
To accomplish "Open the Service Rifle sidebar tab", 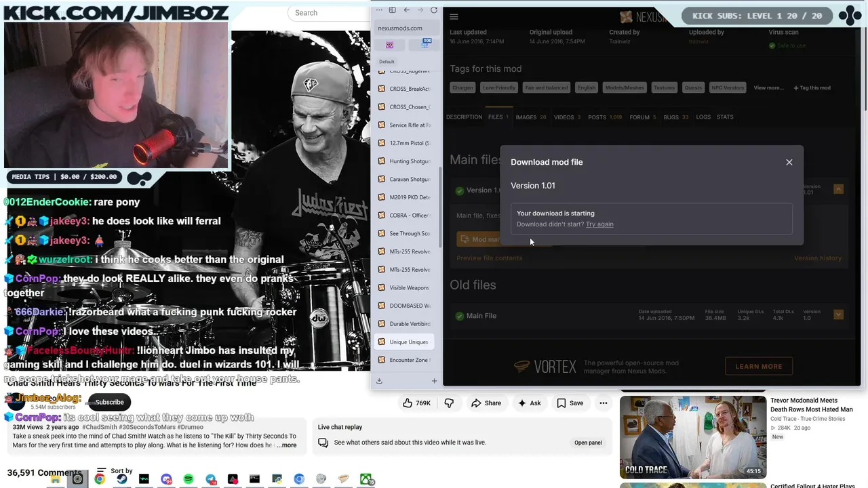I will 406,125.
